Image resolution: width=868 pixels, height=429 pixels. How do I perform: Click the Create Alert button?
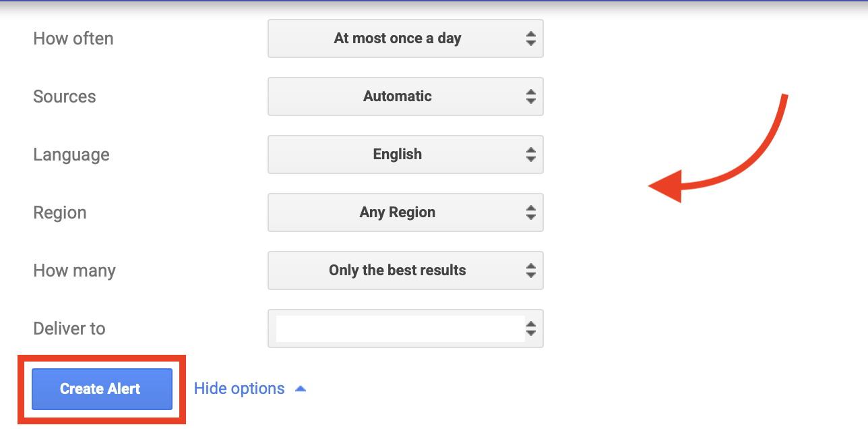tap(102, 389)
